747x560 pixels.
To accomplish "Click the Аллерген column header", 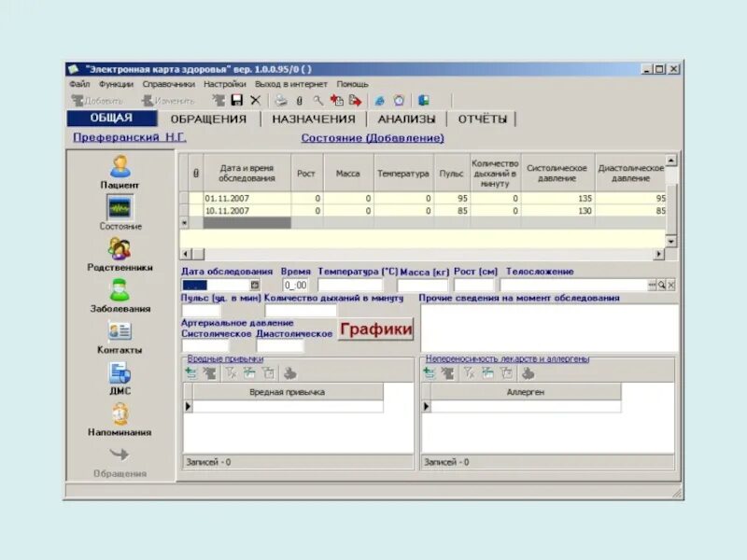I will (x=526, y=392).
